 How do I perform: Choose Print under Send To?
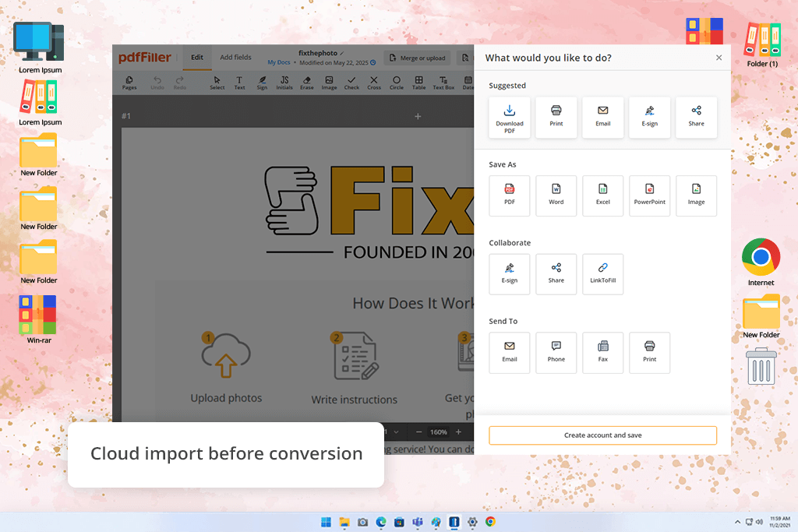(650, 353)
